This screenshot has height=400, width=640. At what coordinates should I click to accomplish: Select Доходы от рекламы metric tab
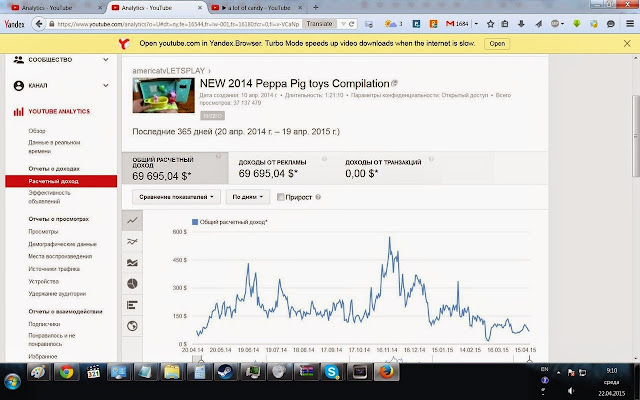tap(282, 169)
